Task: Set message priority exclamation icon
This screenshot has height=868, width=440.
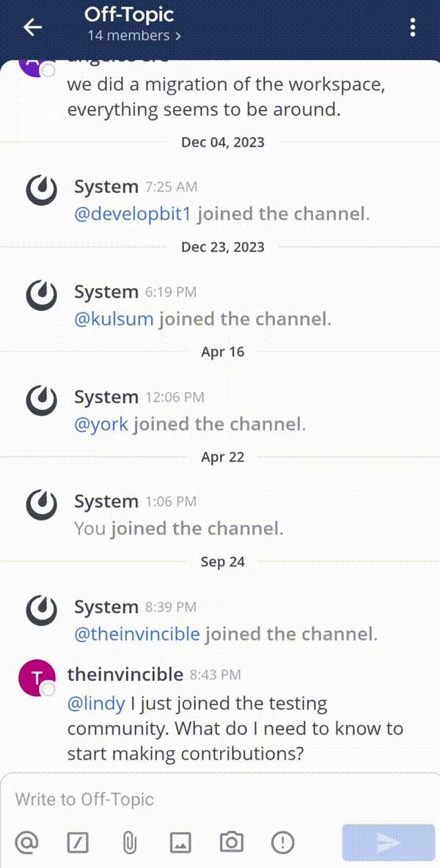Action: point(282,842)
